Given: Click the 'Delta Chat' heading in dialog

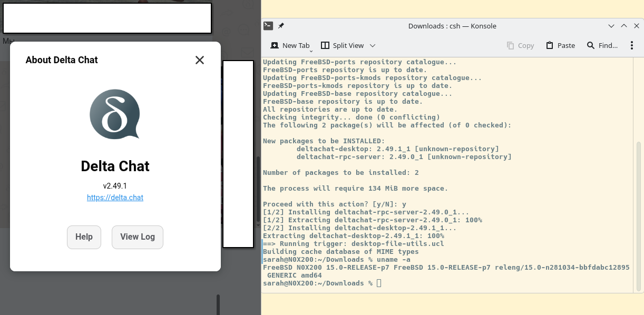Looking at the screenshot, I should click(115, 166).
